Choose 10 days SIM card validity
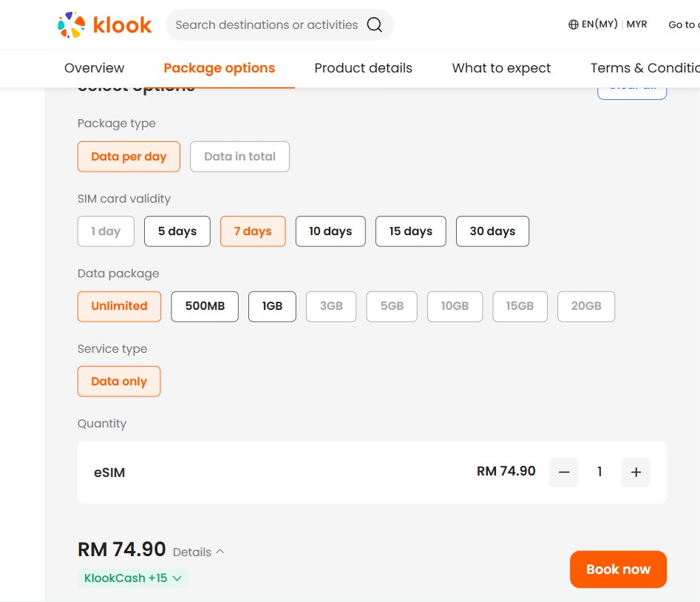Viewport: 700px width, 602px height. point(330,231)
